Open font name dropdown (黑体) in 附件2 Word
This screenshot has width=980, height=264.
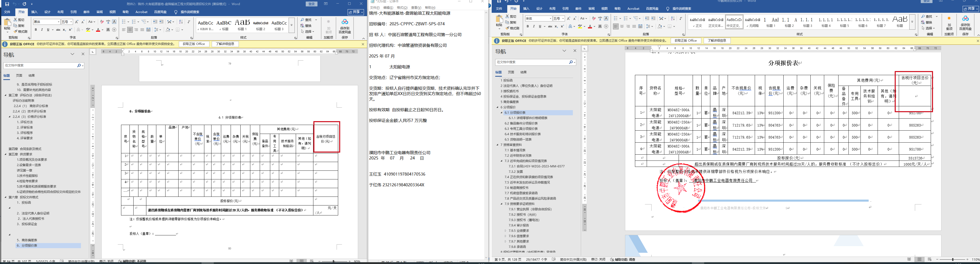point(58,22)
